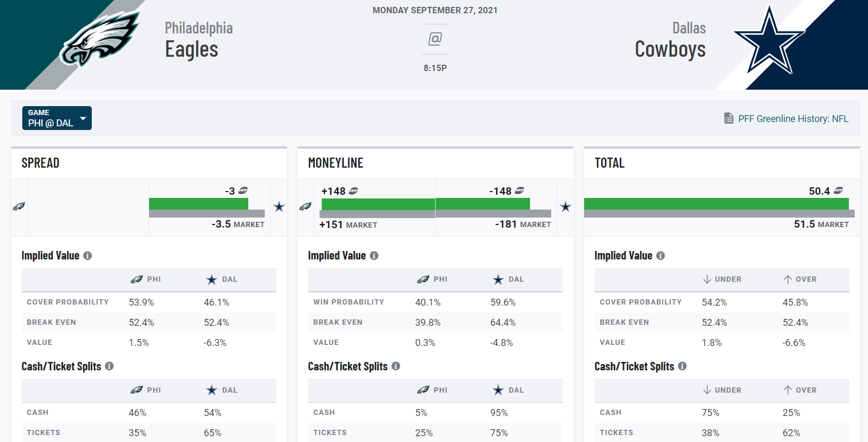The image size is (868, 442).
Task: Click PHI column header in Spread Implied Value
Action: 146,279
